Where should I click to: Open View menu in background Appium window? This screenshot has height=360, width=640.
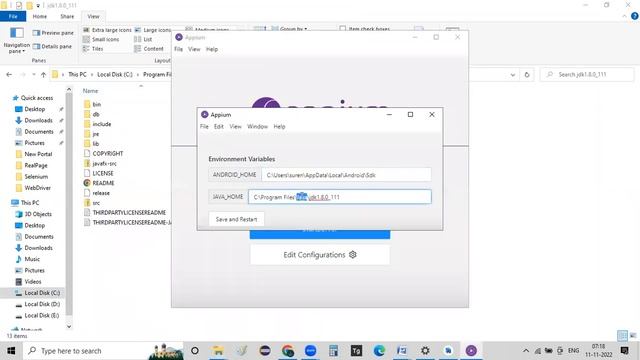194,49
